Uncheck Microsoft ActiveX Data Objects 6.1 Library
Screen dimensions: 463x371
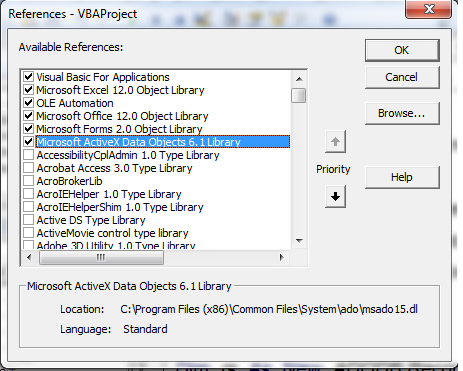click(29, 142)
